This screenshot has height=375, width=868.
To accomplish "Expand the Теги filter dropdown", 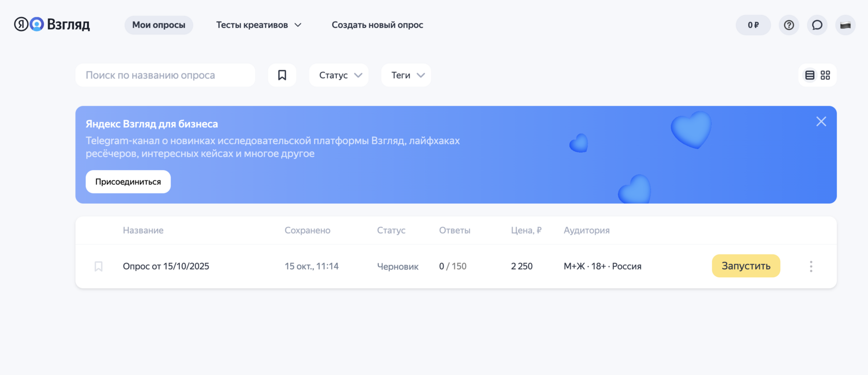I will coord(406,75).
